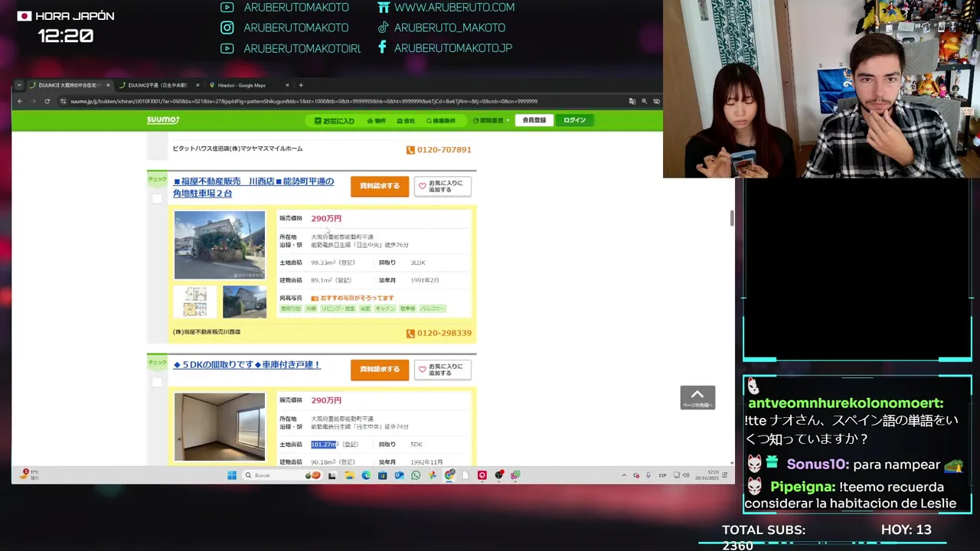Image resolution: width=980 pixels, height=551 pixels.
Task: Click the キッチン photo tag
Action: 385,308
